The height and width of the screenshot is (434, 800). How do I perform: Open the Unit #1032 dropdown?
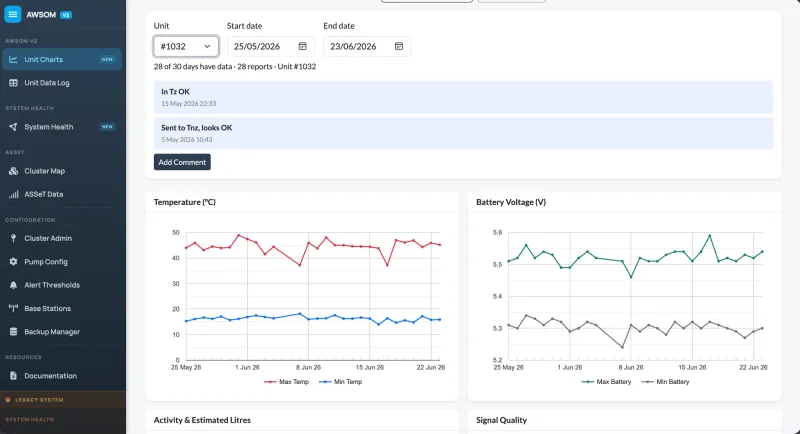(186, 46)
